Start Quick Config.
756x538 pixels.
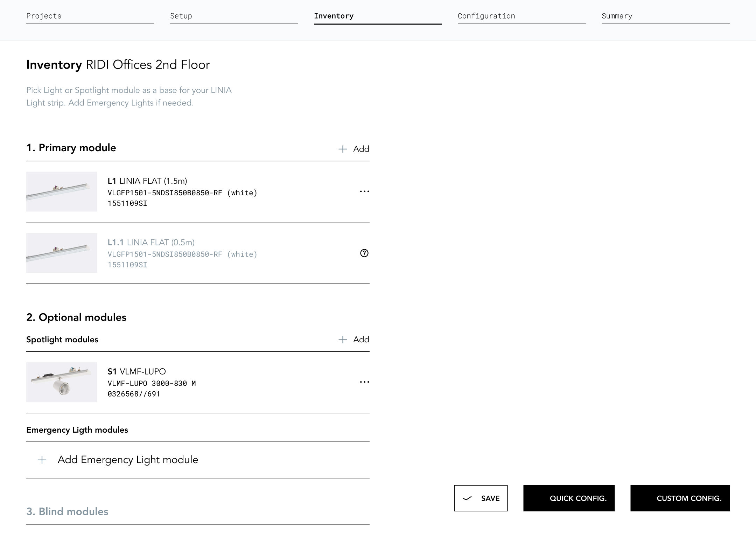point(569,498)
